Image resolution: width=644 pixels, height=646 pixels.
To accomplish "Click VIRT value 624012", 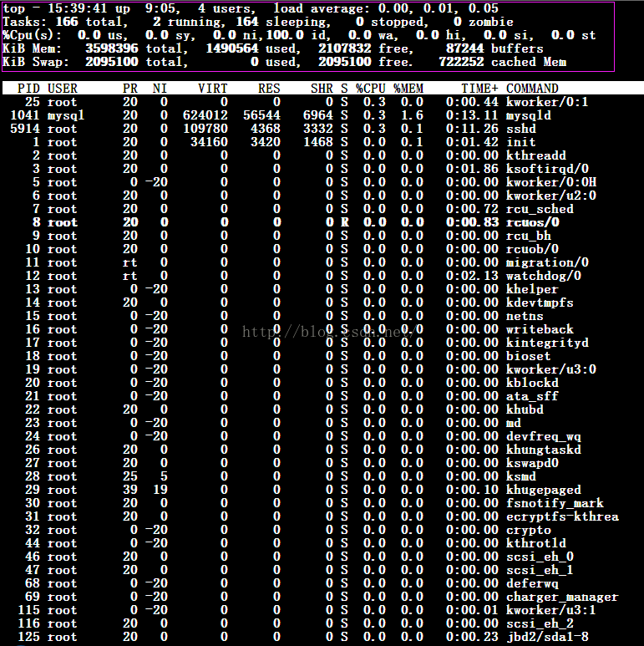I will point(205,115).
